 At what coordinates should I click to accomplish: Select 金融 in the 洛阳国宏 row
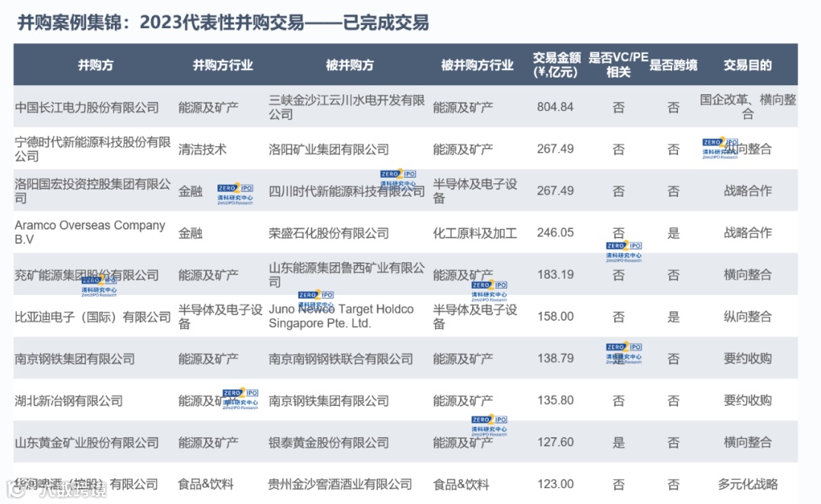coord(190,191)
